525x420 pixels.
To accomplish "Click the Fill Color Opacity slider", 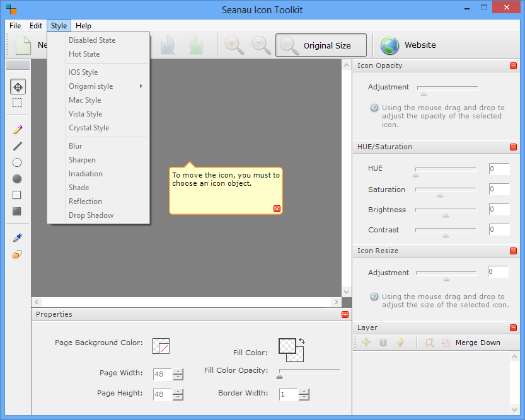I will pyautogui.click(x=309, y=371).
